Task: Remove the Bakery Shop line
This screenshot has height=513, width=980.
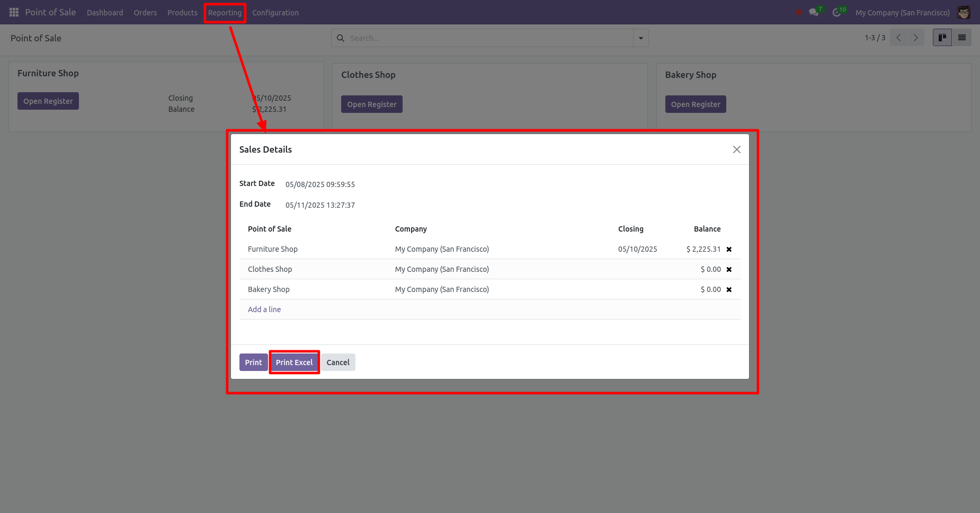Action: click(x=729, y=289)
